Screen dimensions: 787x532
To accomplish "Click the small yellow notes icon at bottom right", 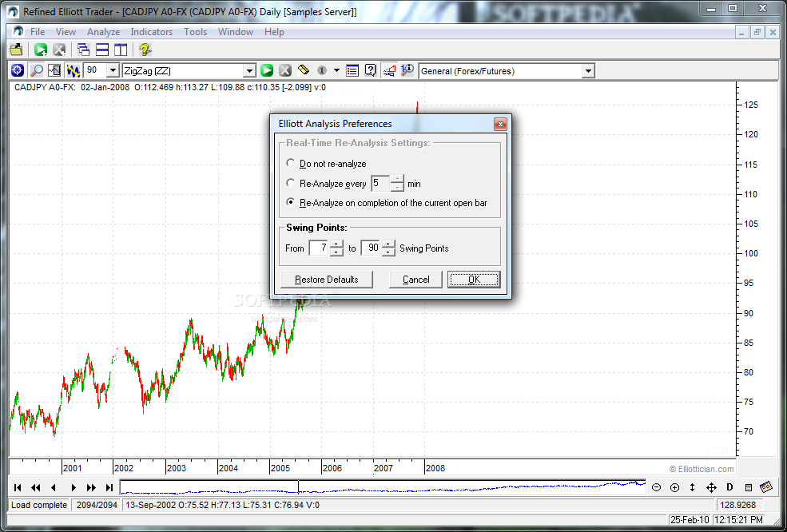I will 749,487.
